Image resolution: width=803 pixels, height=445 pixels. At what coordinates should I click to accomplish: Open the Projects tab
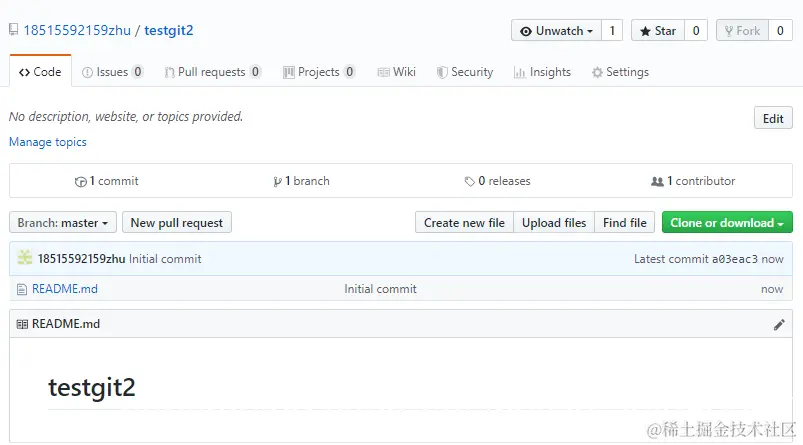[319, 72]
